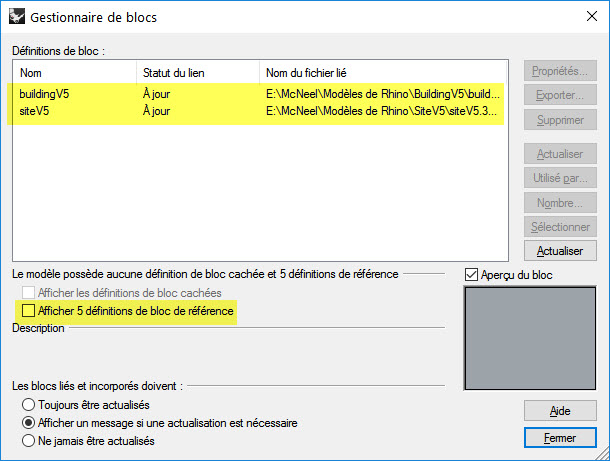This screenshot has width=610, height=461.
Task: Click the Sélectionner button
Action: click(x=560, y=227)
